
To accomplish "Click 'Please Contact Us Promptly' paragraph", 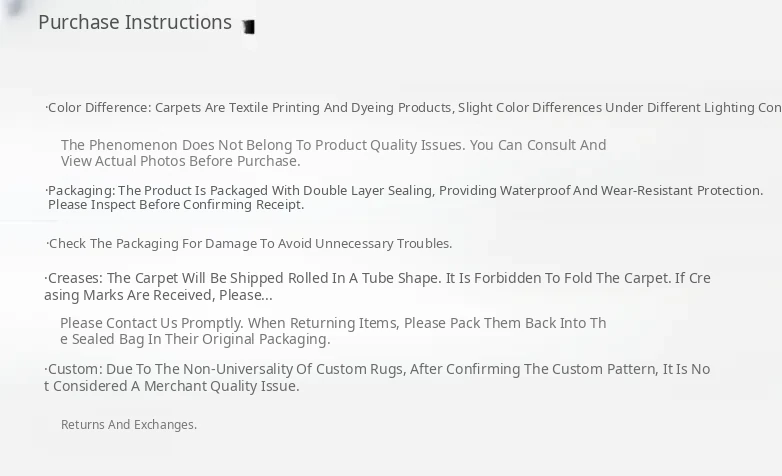I will (x=333, y=323).
